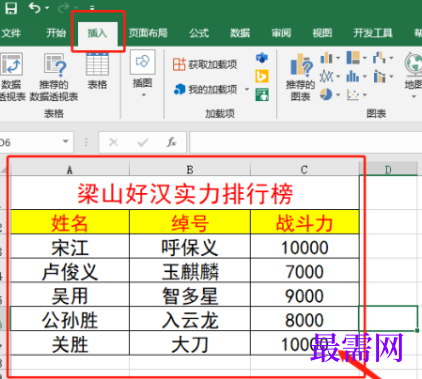Open the 审阅 tab
The image size is (422, 379).
click(x=281, y=33)
